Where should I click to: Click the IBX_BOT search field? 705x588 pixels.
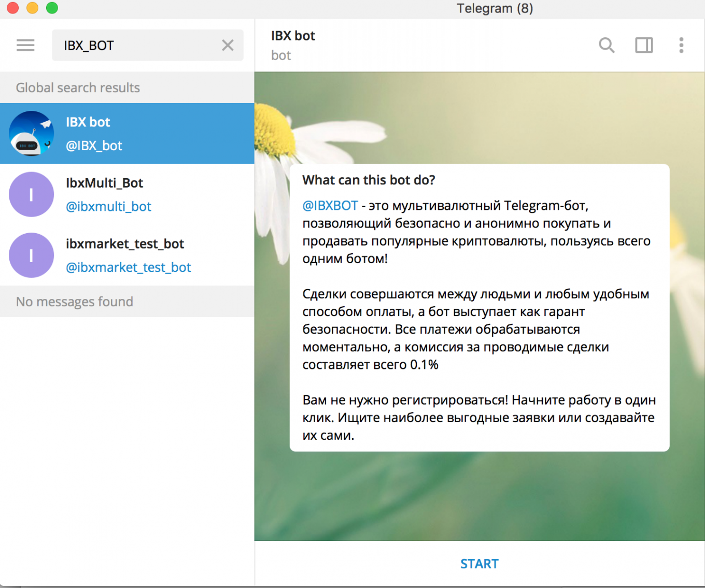coord(147,46)
